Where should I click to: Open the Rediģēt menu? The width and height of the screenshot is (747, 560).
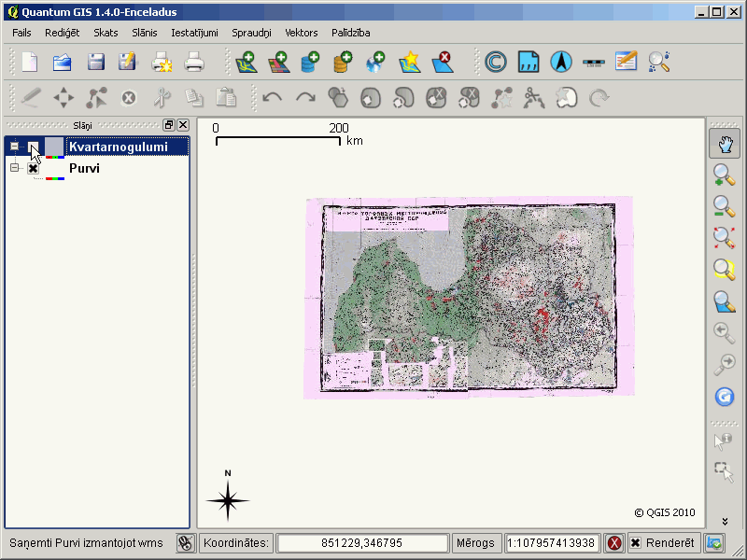(x=63, y=33)
